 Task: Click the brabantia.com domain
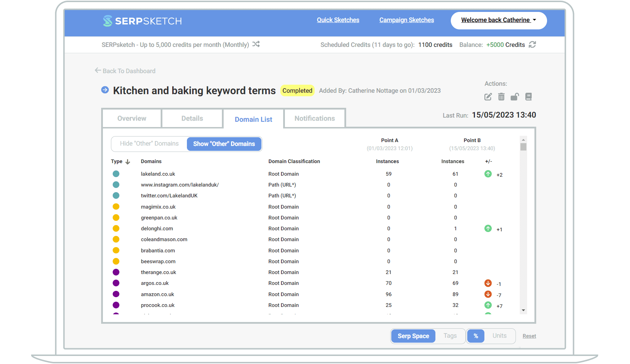[158, 251]
